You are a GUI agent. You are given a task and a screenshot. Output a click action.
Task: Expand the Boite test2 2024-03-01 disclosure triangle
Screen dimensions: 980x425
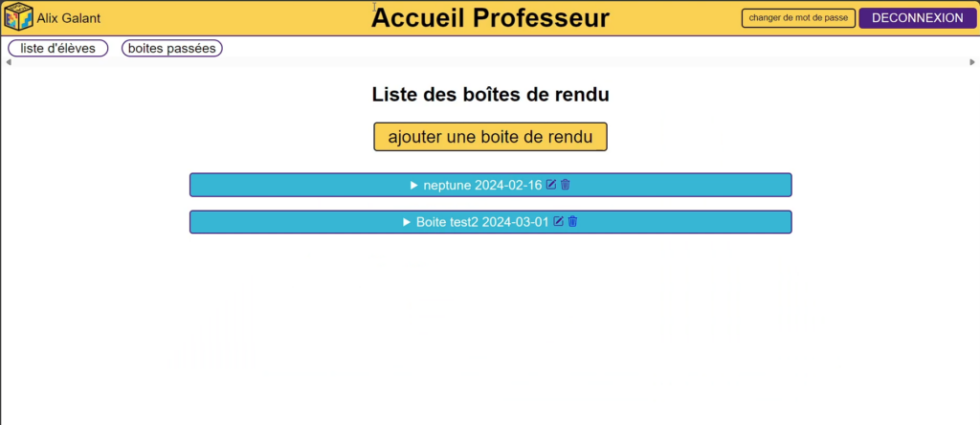(406, 222)
